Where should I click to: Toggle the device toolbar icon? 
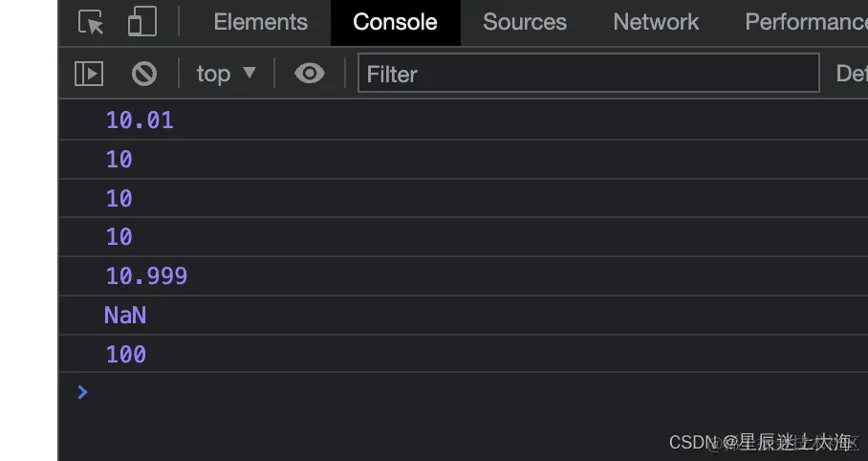141,22
